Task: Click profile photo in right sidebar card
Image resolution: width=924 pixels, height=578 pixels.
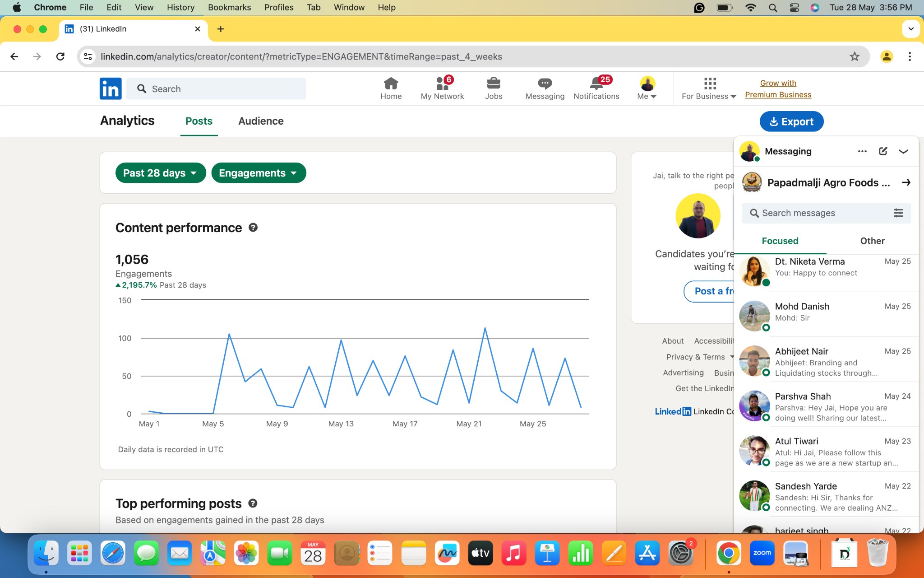Action: click(698, 216)
